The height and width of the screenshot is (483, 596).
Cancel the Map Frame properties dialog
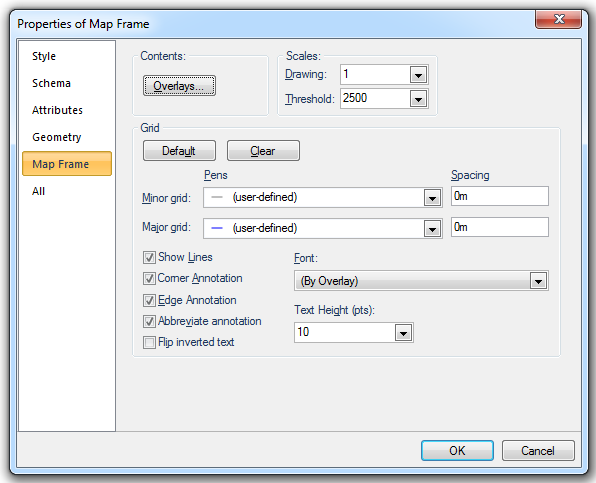(x=538, y=450)
